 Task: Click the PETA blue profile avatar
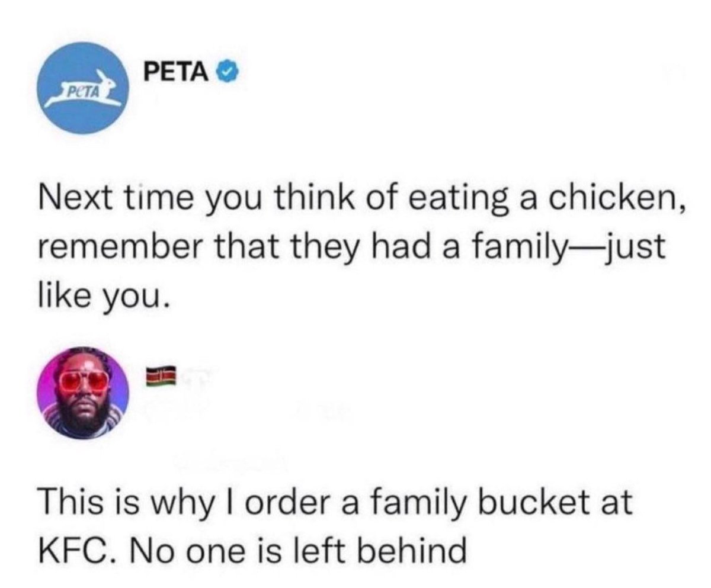[84, 89]
